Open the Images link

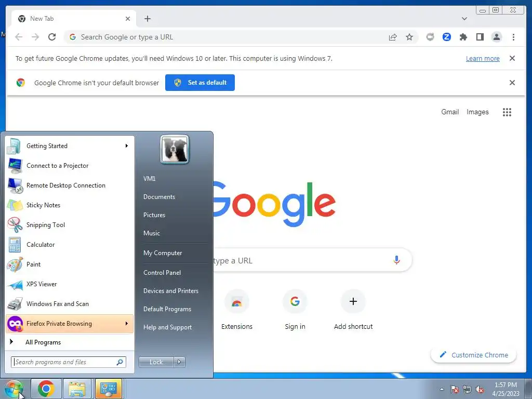tap(477, 112)
